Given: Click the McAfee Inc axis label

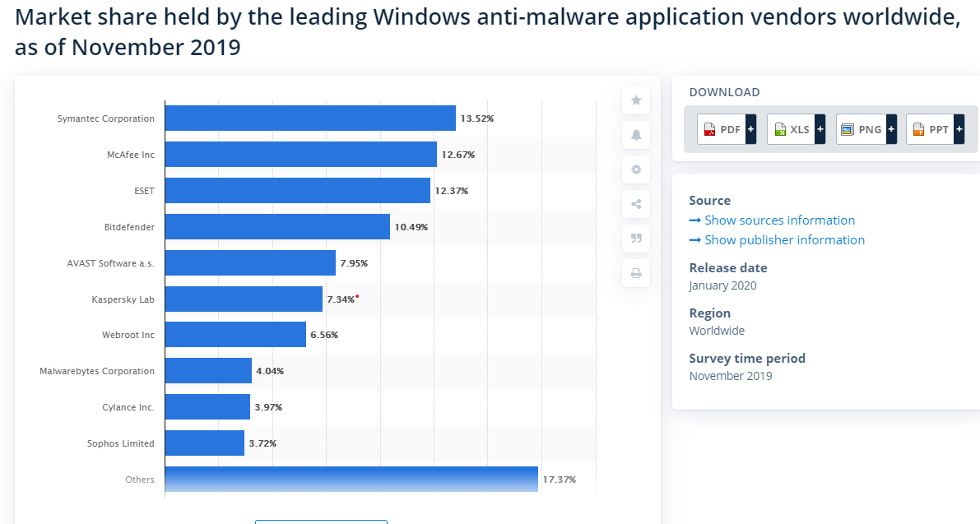Looking at the screenshot, I should 131,155.
